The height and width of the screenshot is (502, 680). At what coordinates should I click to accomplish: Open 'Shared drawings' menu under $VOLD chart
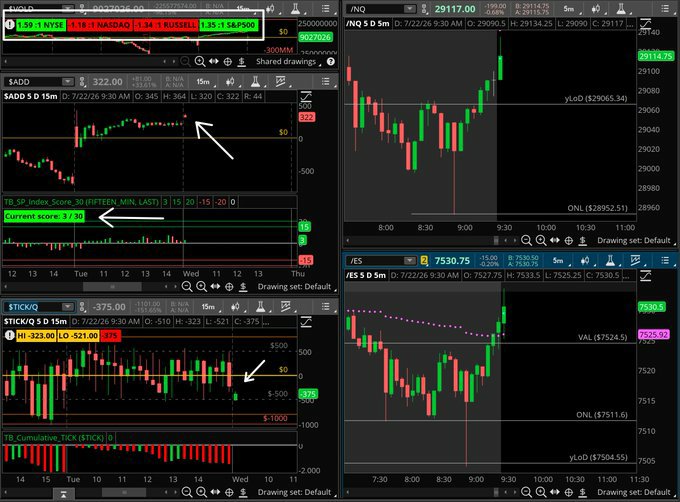(286, 62)
